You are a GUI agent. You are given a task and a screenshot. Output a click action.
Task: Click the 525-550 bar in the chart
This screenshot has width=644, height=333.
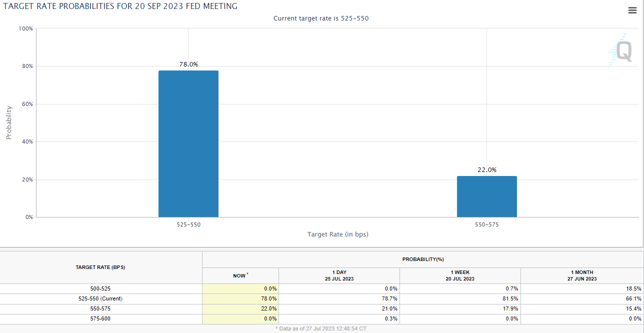coord(188,144)
